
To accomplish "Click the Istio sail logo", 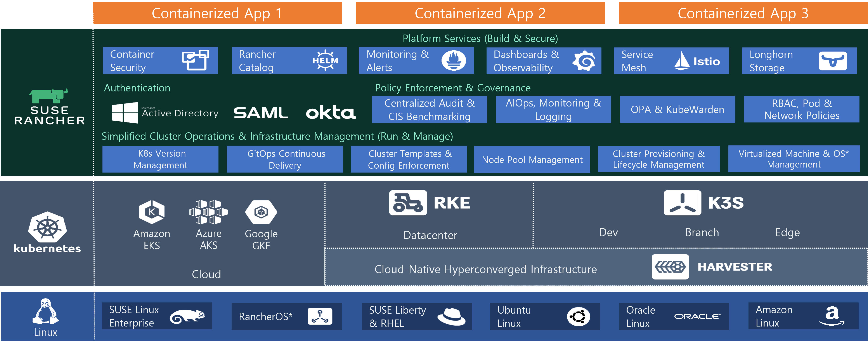I will click(682, 61).
